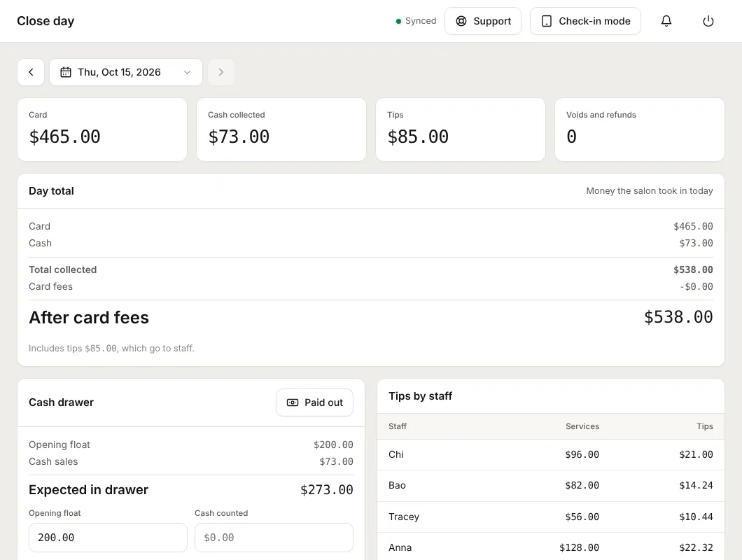Select the Chi staff row name
Image resolution: width=742 pixels, height=560 pixels.
pyautogui.click(x=396, y=454)
